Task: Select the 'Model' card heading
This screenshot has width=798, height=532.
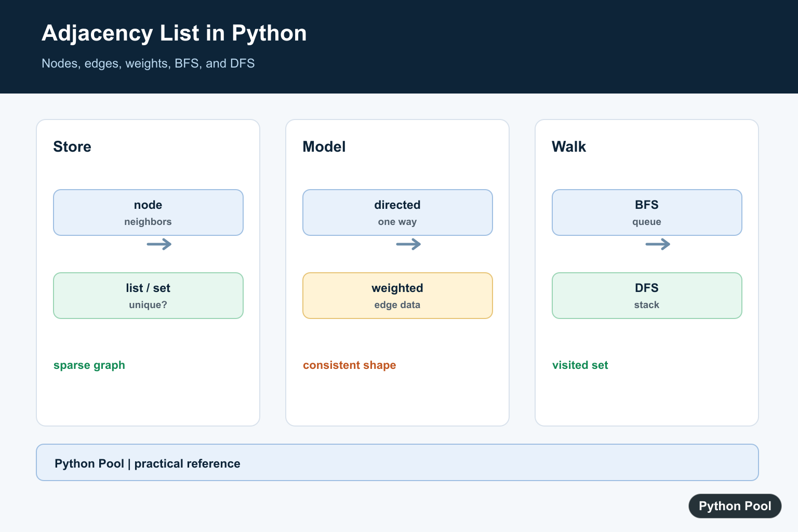Action: 324,147
